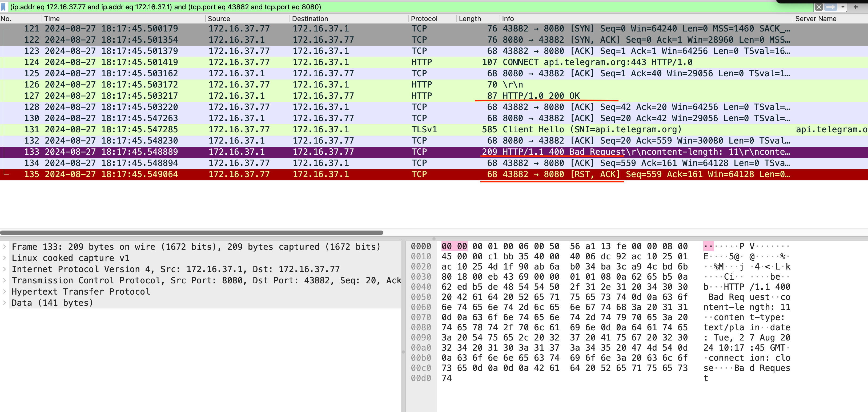Expand Transmission Control Protocol details

point(4,280)
